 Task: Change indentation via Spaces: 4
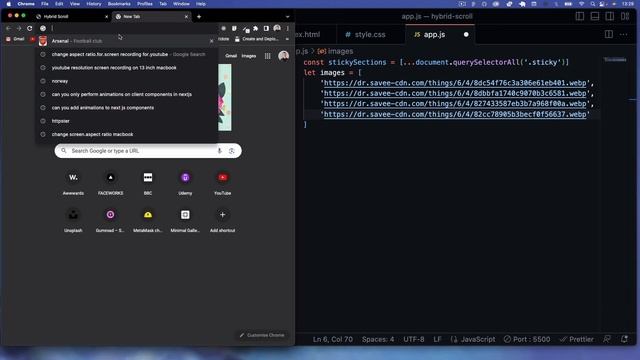click(x=378, y=340)
